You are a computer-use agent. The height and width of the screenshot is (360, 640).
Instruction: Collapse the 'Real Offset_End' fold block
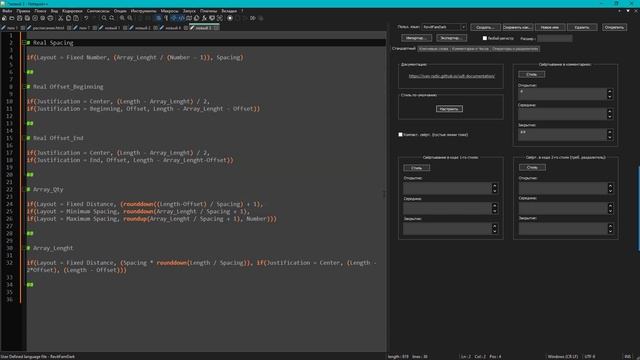[24, 138]
